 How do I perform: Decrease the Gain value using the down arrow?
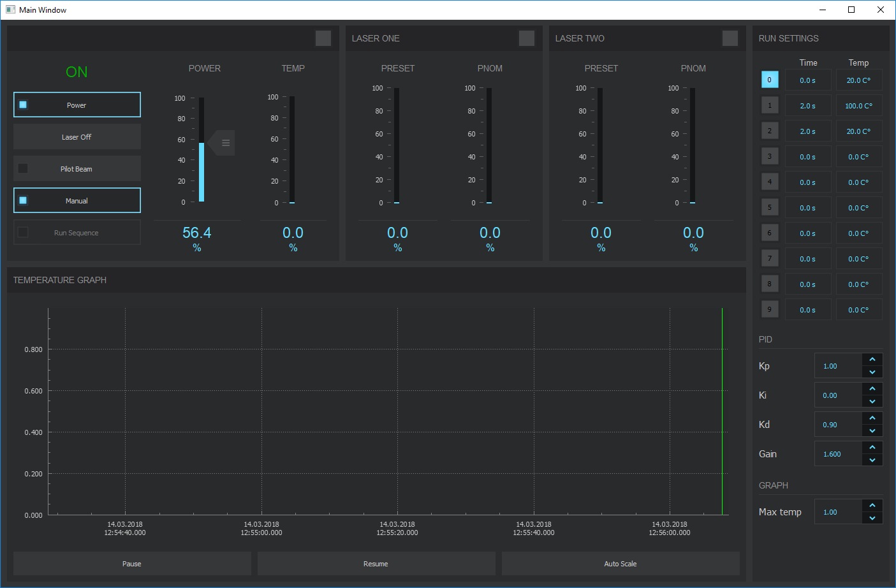pos(872,459)
